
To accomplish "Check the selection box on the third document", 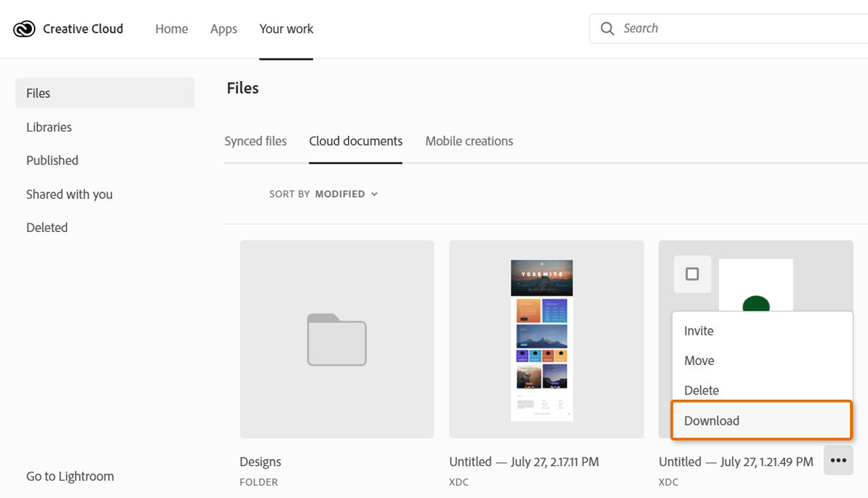I will click(692, 274).
